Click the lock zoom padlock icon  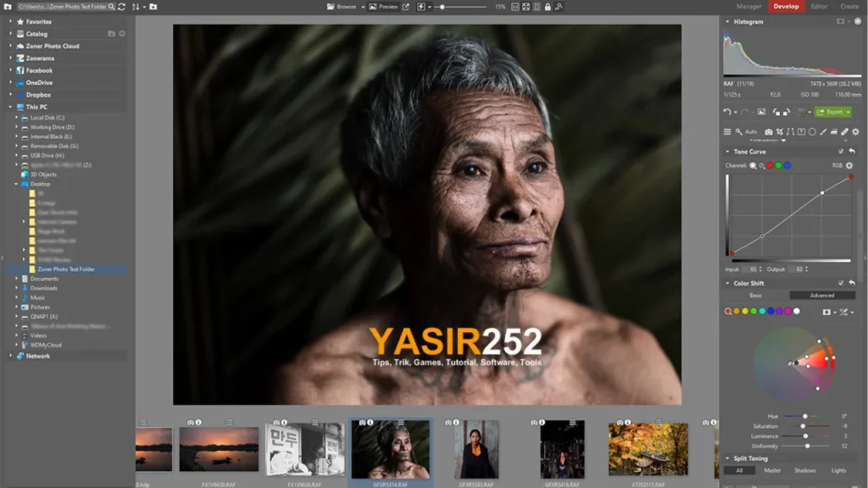point(548,7)
